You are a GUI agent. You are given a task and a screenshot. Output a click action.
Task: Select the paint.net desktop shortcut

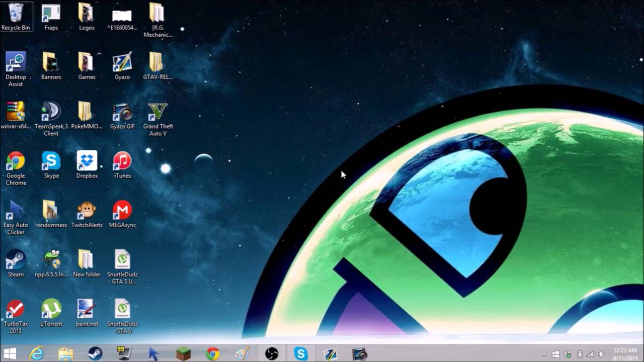tap(87, 312)
